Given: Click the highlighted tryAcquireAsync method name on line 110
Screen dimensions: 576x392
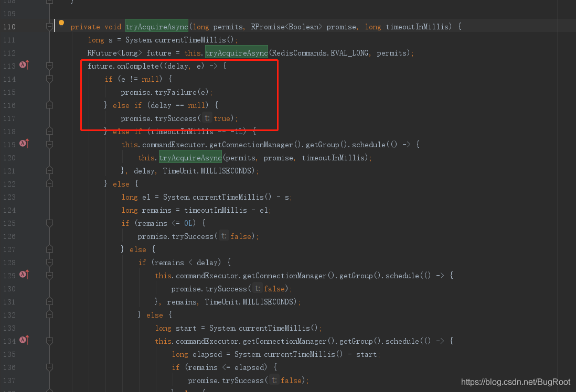Looking at the screenshot, I should (157, 26).
